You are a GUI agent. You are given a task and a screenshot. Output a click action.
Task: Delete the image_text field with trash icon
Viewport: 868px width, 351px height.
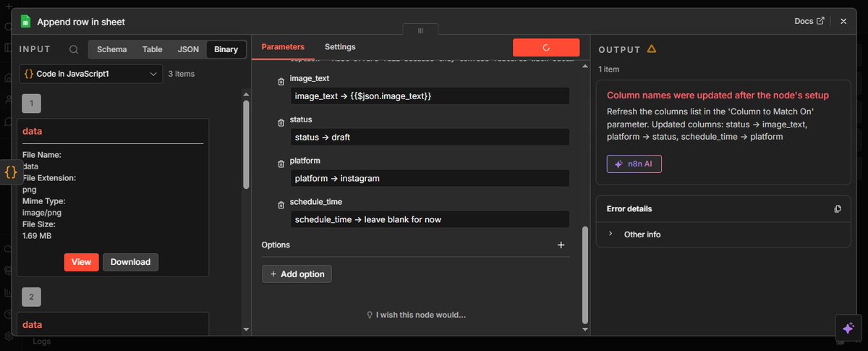[x=281, y=83]
